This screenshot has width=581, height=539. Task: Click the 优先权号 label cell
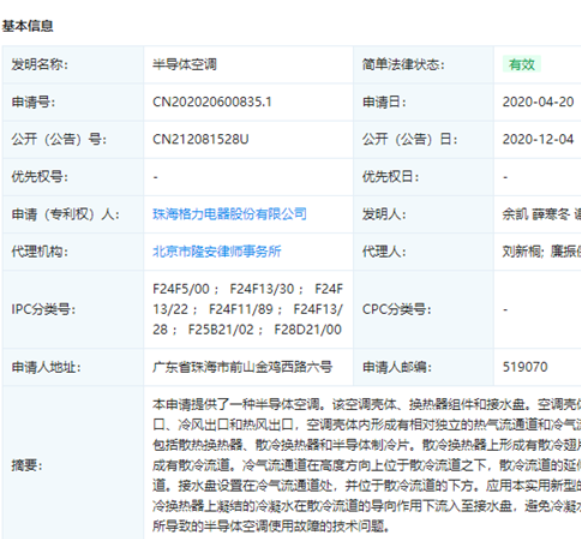(x=73, y=177)
